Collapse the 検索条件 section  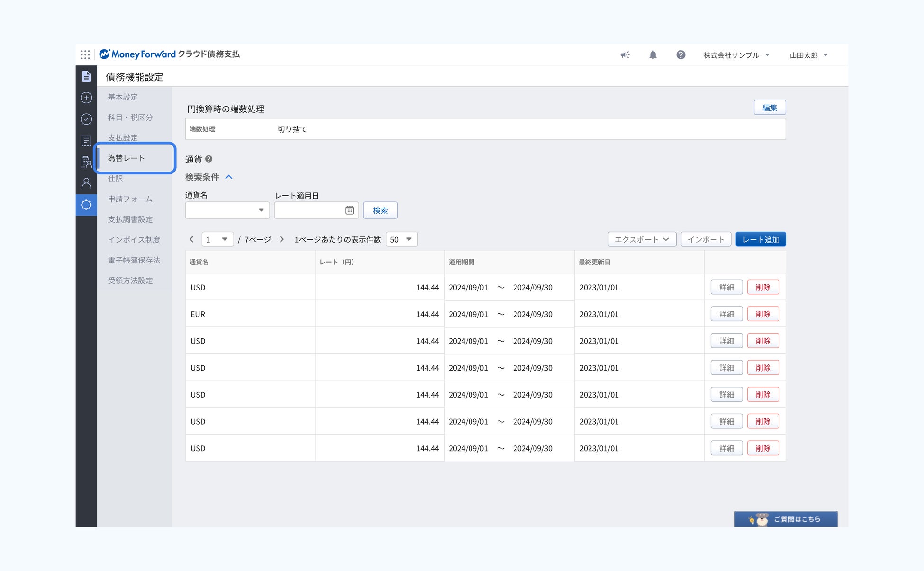[x=229, y=177]
